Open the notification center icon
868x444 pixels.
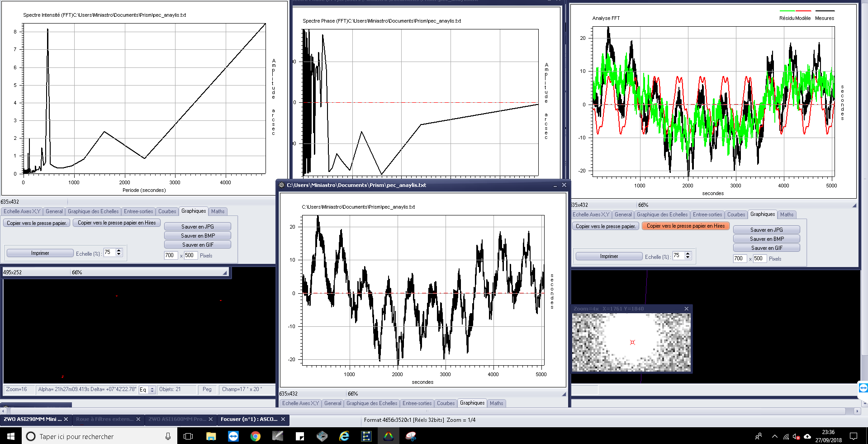[x=854, y=436]
